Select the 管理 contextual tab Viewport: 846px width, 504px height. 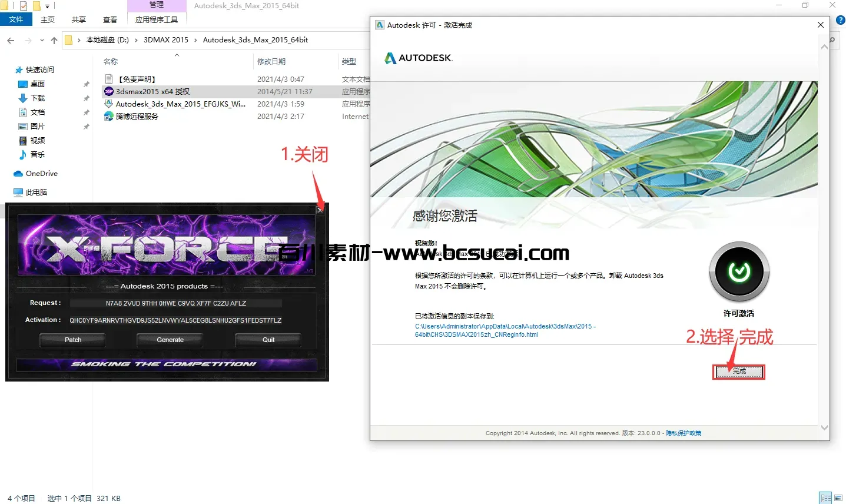point(157,5)
